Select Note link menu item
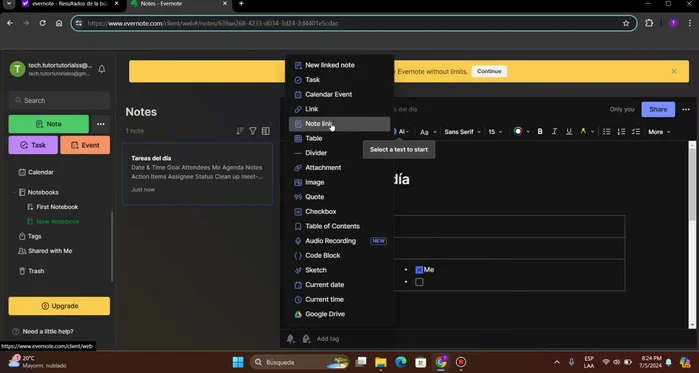This screenshot has height=373, width=699. coord(340,124)
